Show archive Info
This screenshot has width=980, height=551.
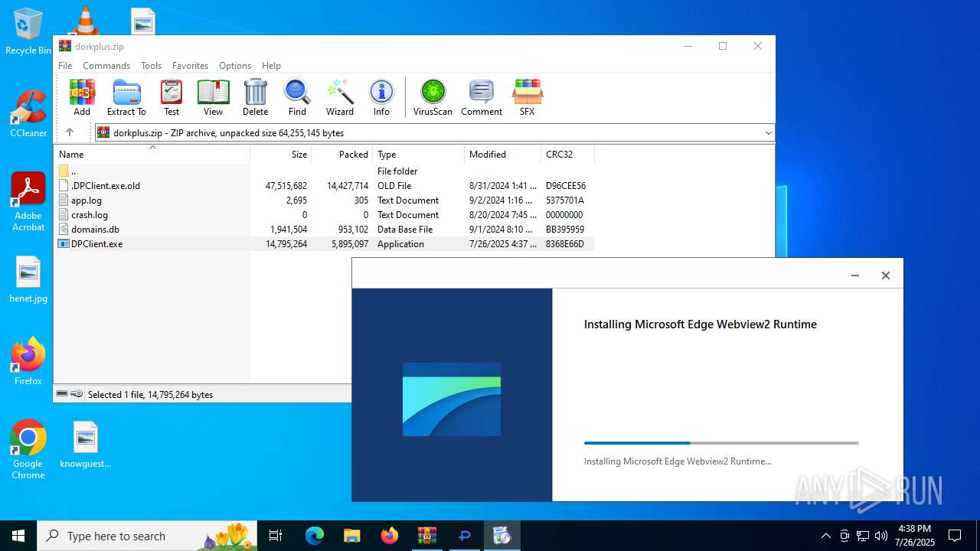tap(381, 97)
